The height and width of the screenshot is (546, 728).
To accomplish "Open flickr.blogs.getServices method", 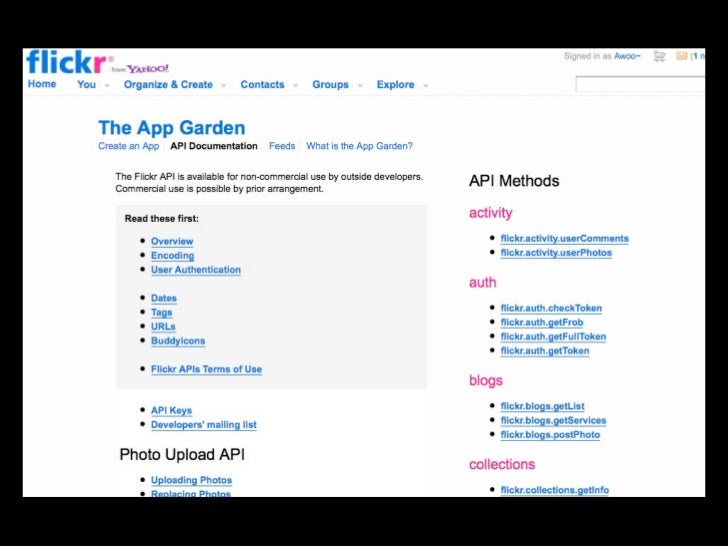I will tap(553, 421).
